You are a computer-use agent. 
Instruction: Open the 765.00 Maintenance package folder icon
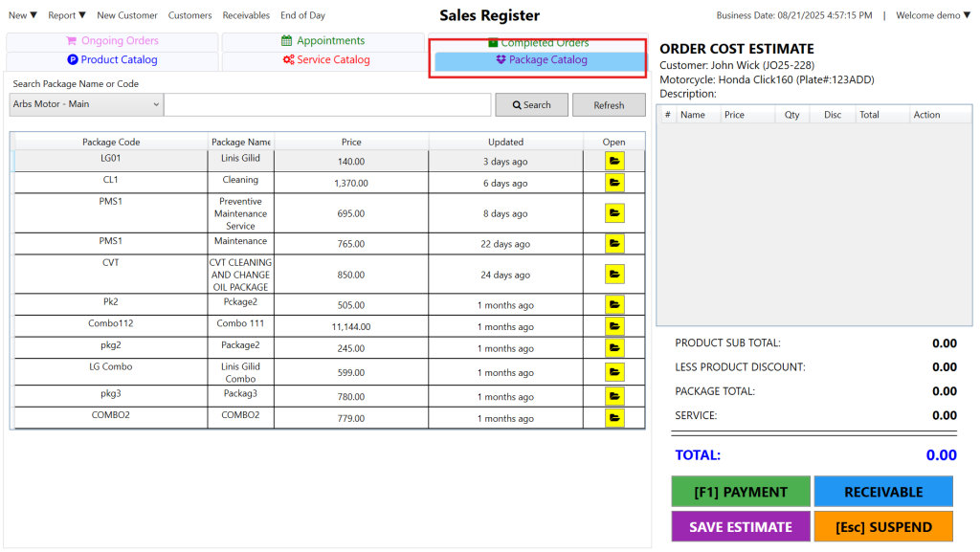pos(614,244)
